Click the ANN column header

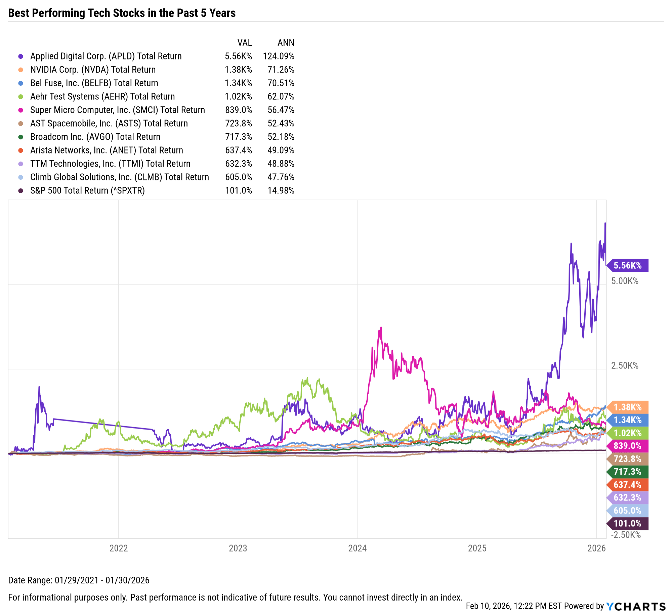pyautogui.click(x=286, y=43)
